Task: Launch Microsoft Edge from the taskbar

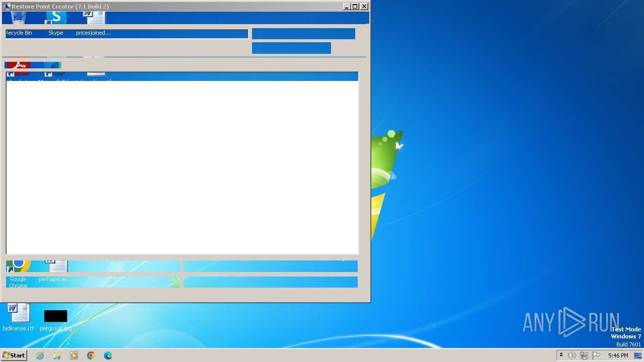Action: (108, 355)
